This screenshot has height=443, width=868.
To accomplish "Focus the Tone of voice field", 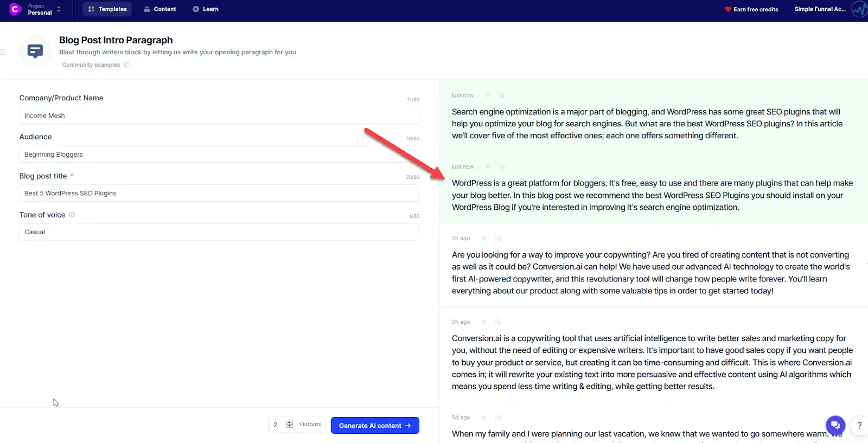I will tap(219, 232).
